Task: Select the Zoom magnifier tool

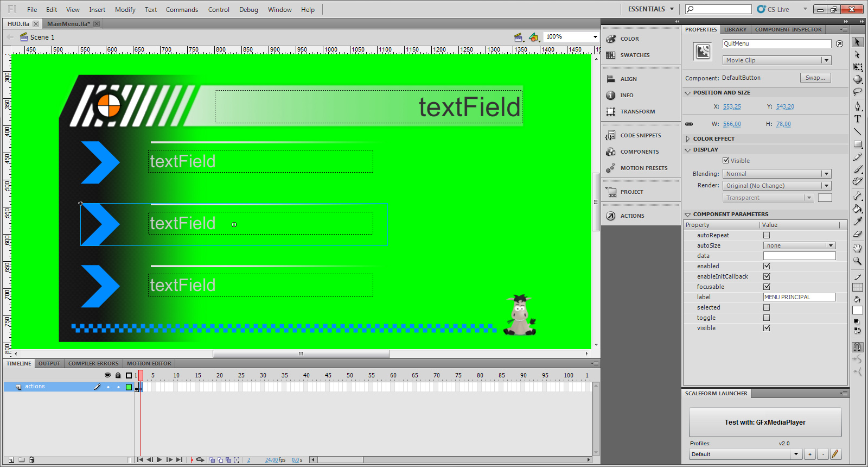Action: tap(858, 261)
